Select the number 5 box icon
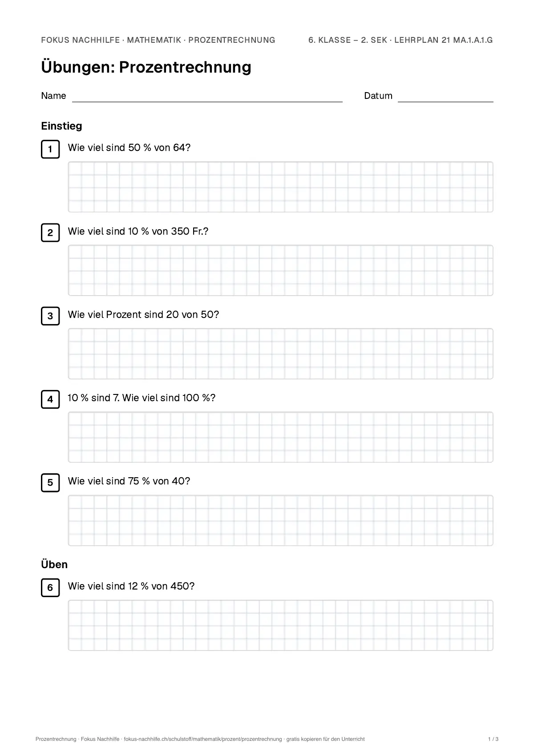This screenshot has width=534, height=756. [x=50, y=483]
